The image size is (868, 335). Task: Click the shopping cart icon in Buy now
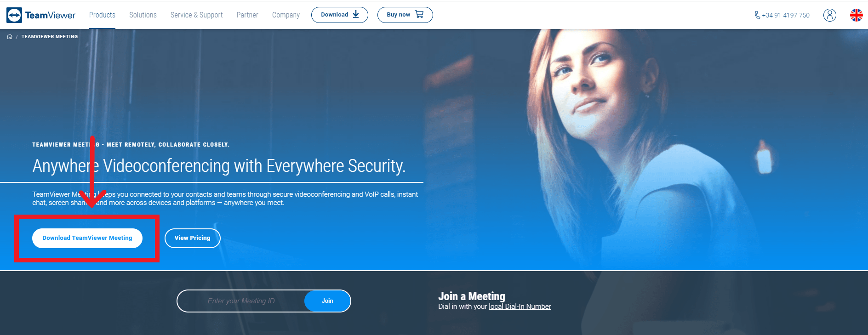pos(419,14)
